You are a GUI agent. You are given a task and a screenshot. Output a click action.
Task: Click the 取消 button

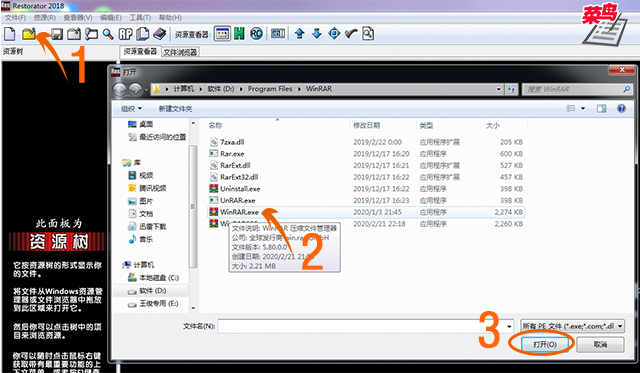coord(600,344)
